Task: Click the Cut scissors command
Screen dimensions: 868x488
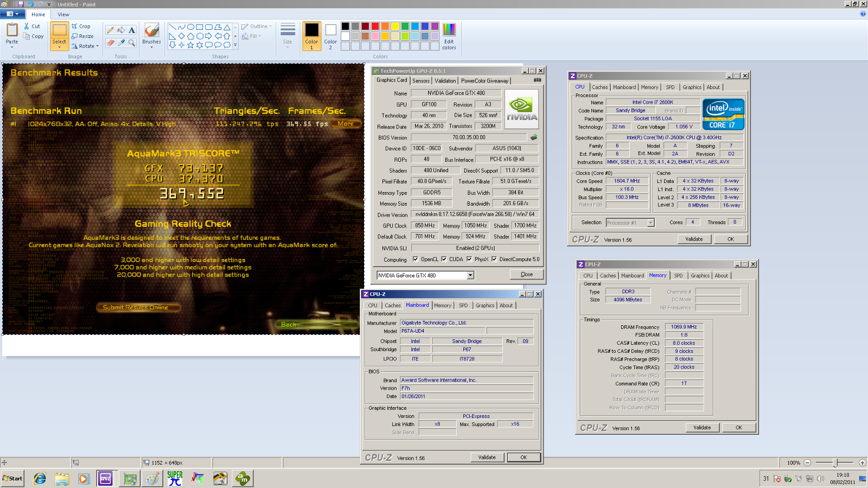Action: coord(32,26)
